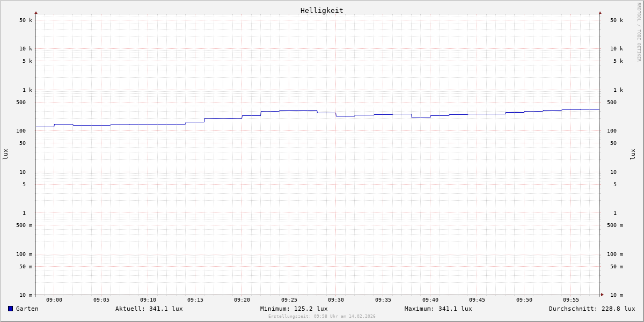This screenshot has height=322, width=644.
Task: Click the Aktuell 341.1 lux value
Action: pos(149,309)
